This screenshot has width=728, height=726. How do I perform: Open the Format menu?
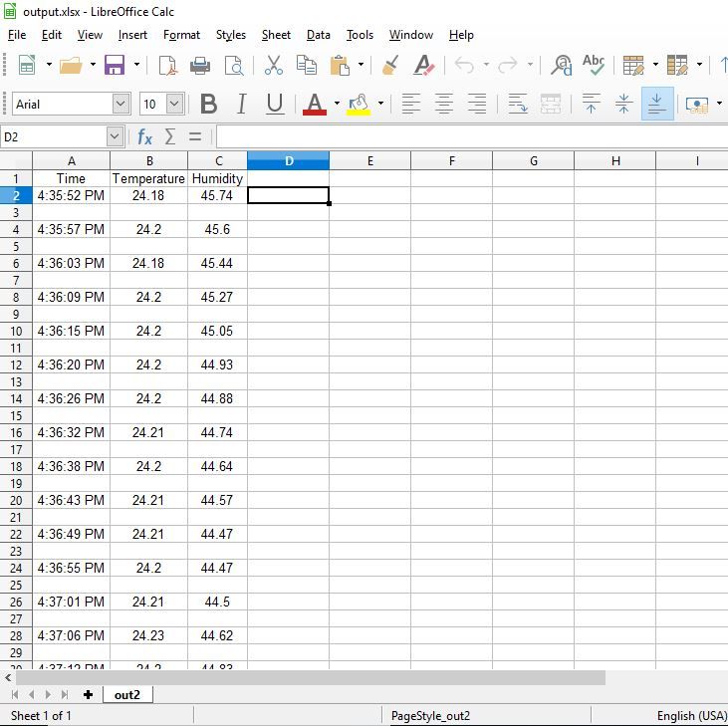pos(181,35)
